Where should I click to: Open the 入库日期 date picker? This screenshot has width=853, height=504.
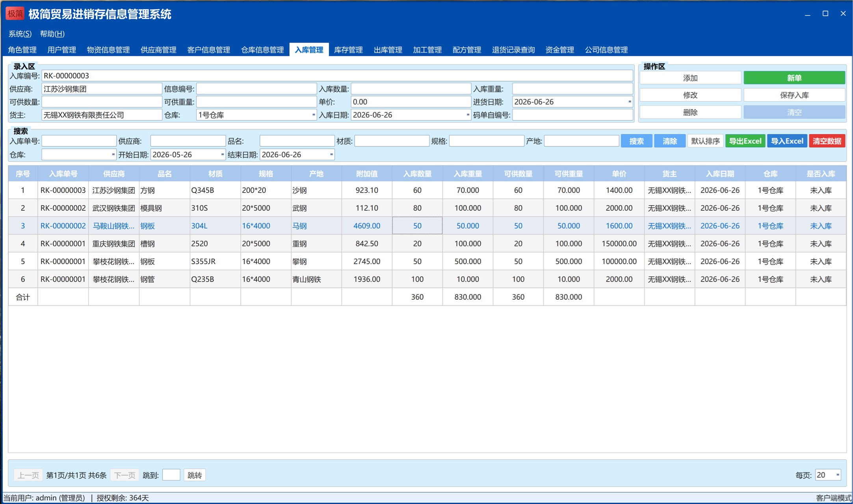[x=468, y=115]
